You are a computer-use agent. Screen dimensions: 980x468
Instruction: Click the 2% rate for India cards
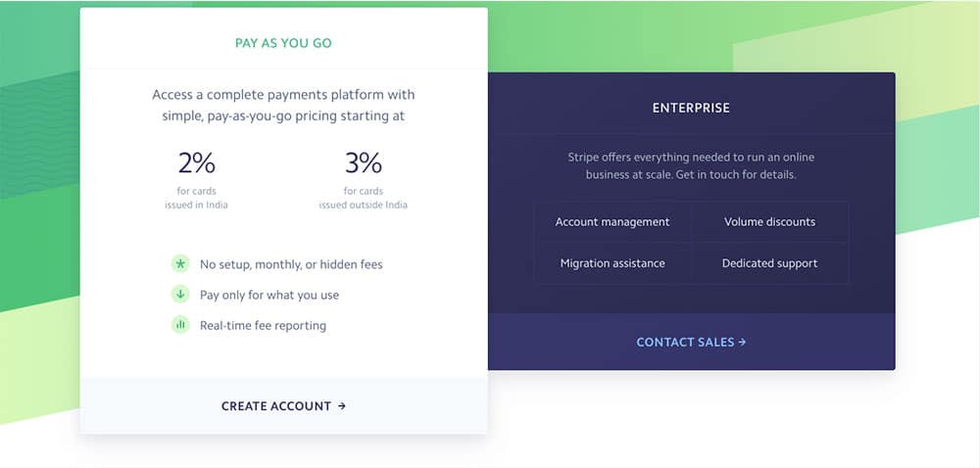pyautogui.click(x=196, y=164)
